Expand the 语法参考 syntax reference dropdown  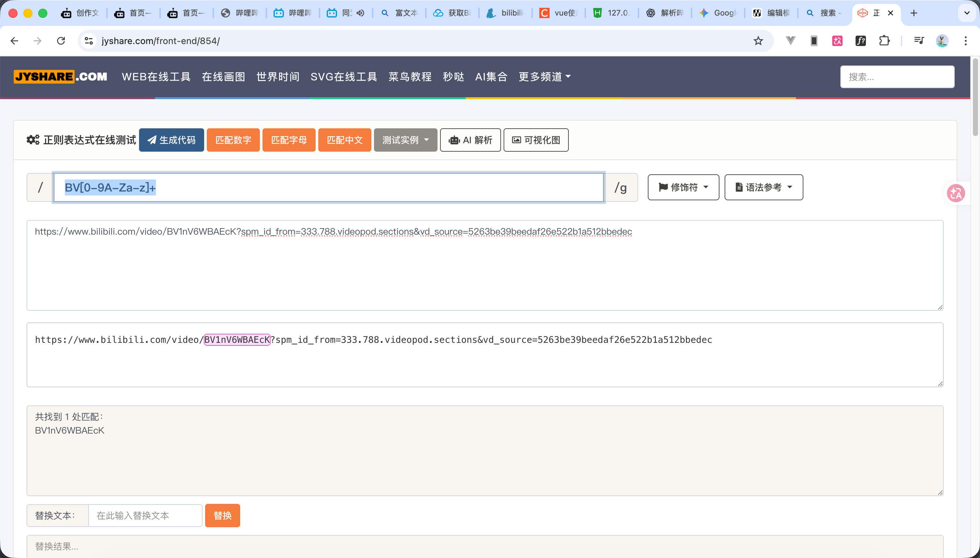764,187
